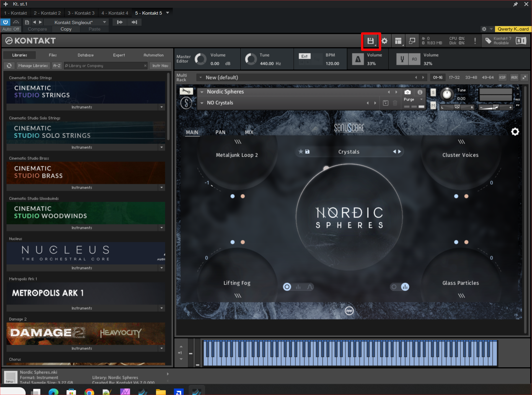This screenshot has width=532, height=395.
Task: Expand Cinematic Studio Brass Instruments dropdown
Action: click(162, 188)
